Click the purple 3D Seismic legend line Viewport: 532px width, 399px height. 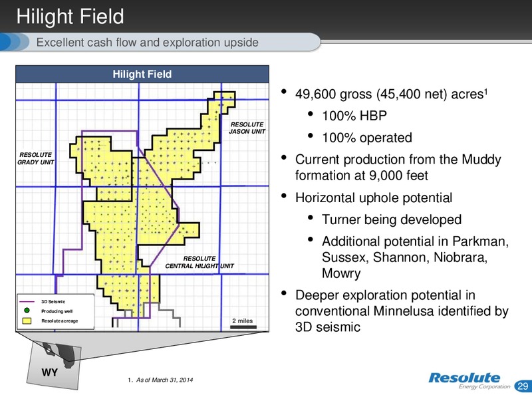click(27, 301)
